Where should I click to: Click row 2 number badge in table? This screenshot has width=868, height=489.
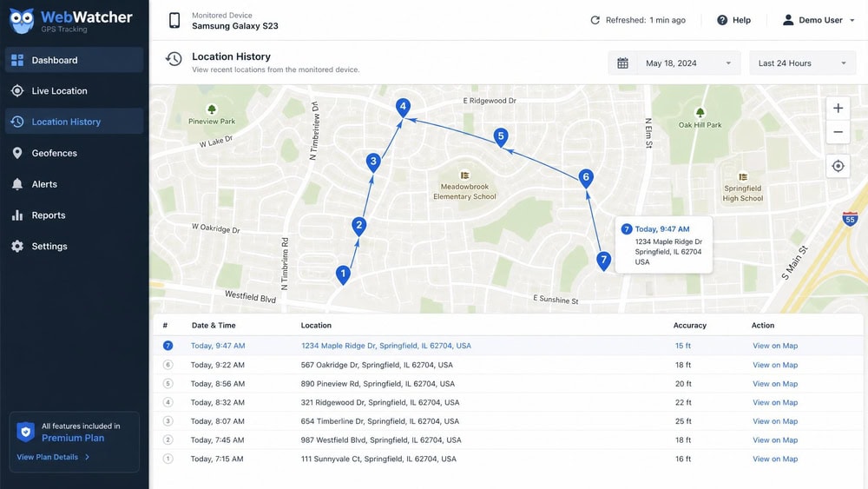tap(168, 440)
